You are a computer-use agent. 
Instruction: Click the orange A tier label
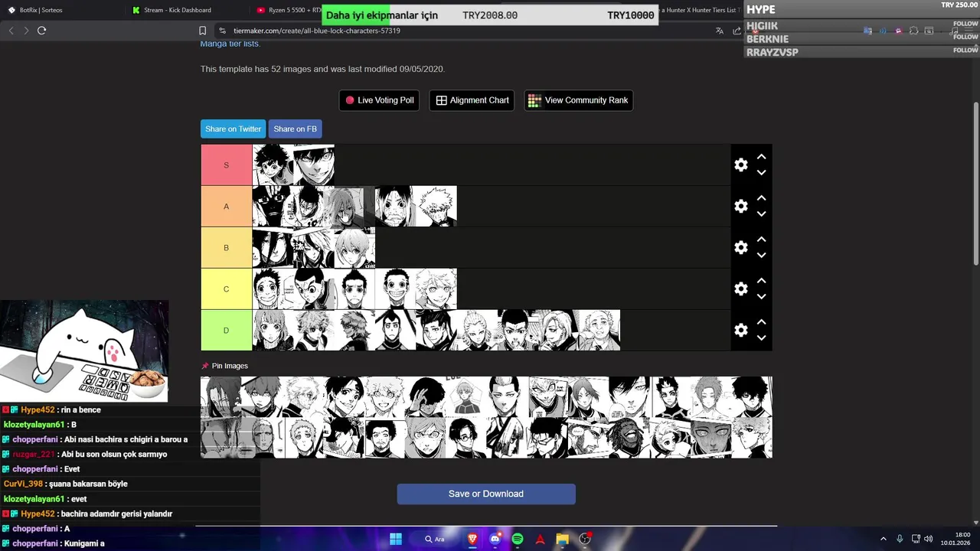coord(226,206)
